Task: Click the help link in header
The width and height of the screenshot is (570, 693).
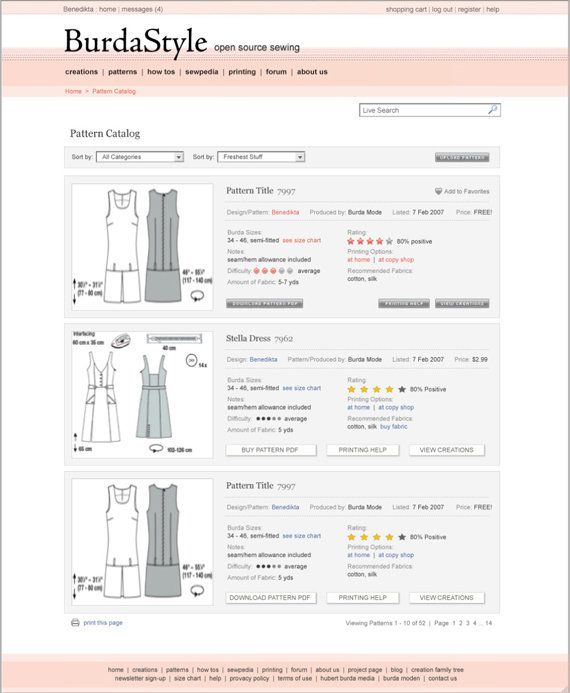Action: pyautogui.click(x=493, y=9)
